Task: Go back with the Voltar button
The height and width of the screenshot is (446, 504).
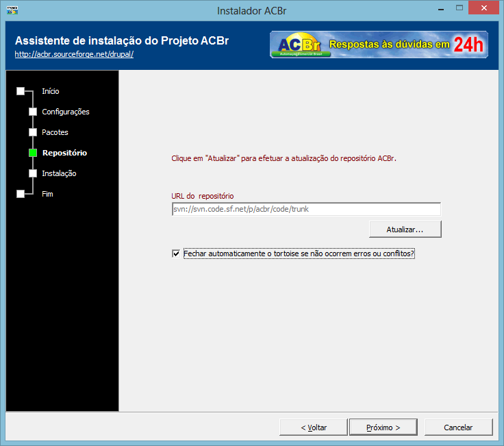Action: 314,428
